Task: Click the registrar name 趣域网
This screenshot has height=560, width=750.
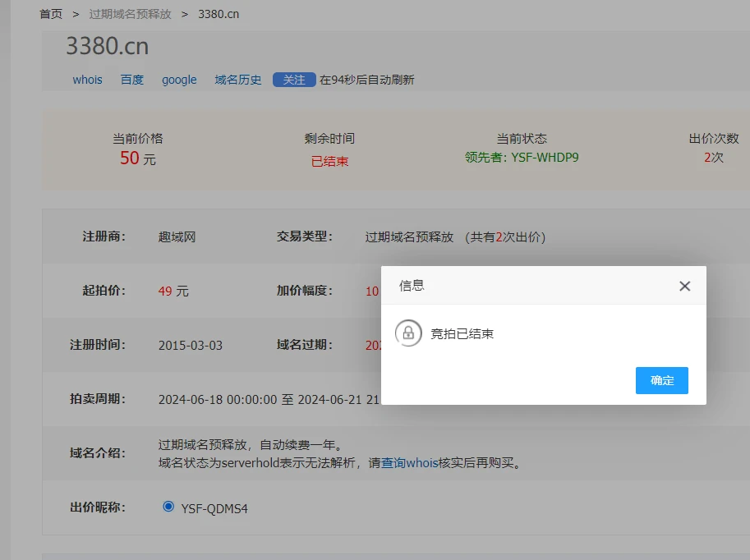Action: tap(177, 236)
